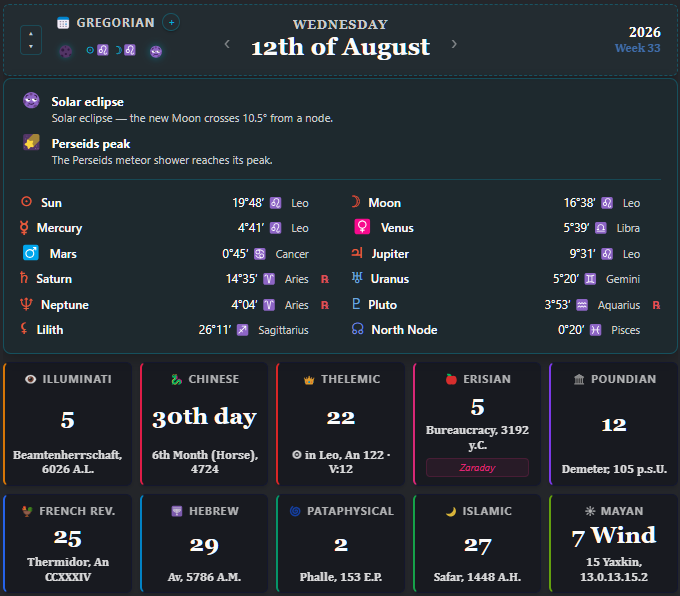Image resolution: width=680 pixels, height=596 pixels.
Task: Go to the previous day arrow
Action: pyautogui.click(x=227, y=44)
